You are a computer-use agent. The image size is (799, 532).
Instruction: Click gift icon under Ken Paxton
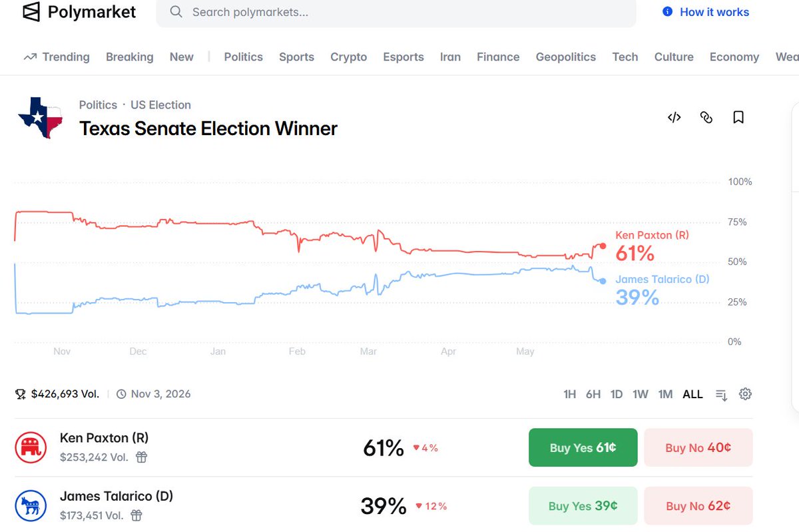click(141, 457)
